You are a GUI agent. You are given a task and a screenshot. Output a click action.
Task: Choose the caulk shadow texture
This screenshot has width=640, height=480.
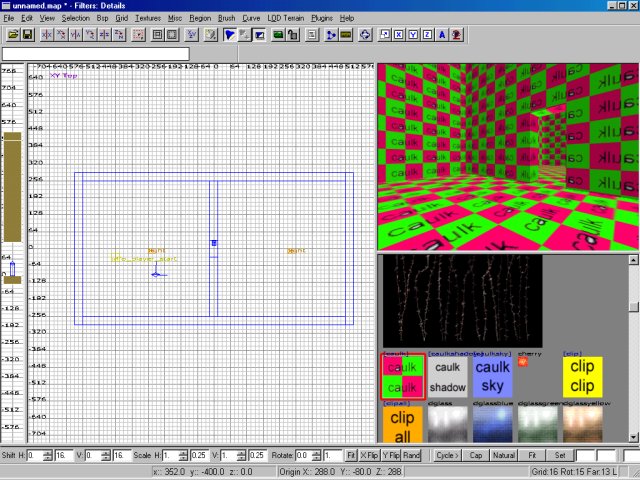point(447,376)
